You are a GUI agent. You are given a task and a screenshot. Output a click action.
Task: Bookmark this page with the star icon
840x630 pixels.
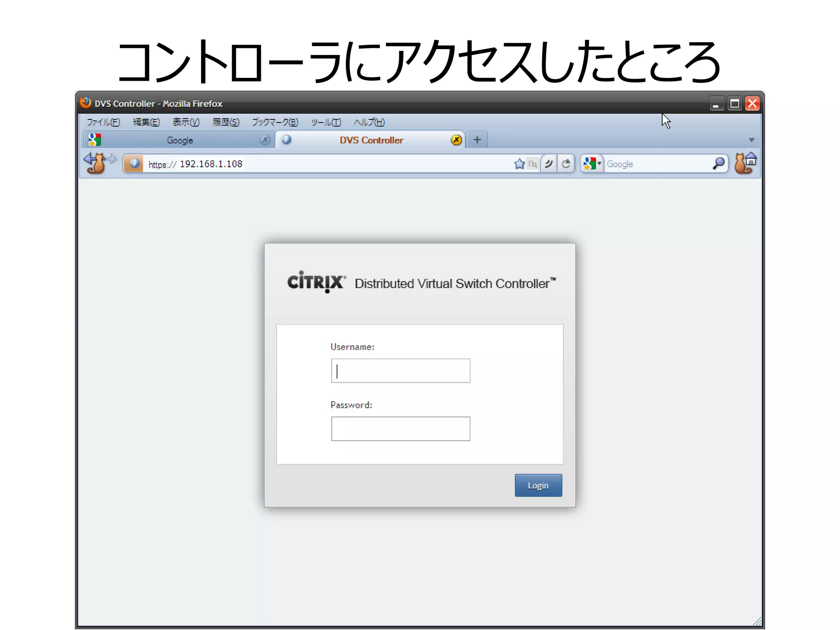point(519,164)
